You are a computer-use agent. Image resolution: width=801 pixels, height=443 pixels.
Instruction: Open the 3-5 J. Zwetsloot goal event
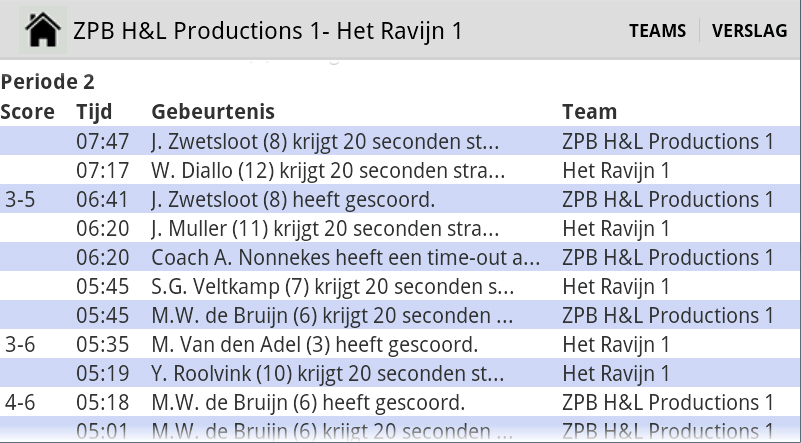[400, 199]
